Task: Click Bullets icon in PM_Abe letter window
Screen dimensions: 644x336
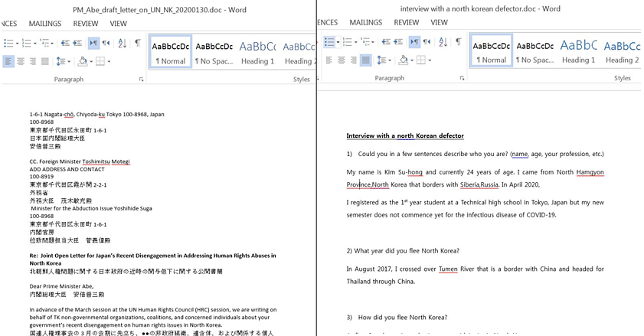Action: pos(8,43)
